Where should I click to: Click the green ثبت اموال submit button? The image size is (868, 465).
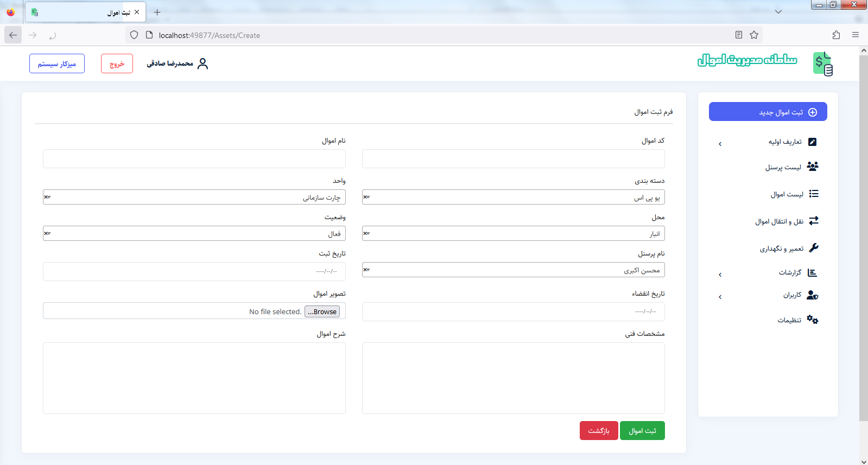point(642,431)
